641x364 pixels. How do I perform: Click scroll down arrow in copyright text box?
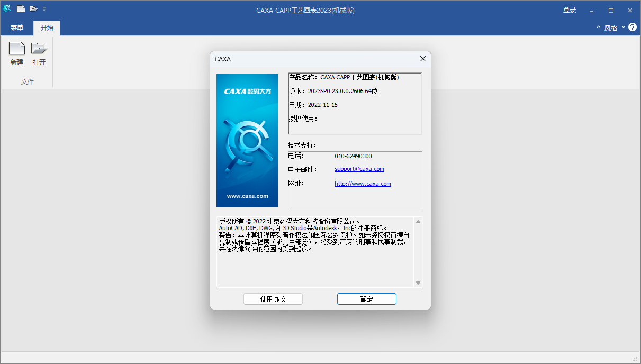coord(418,283)
